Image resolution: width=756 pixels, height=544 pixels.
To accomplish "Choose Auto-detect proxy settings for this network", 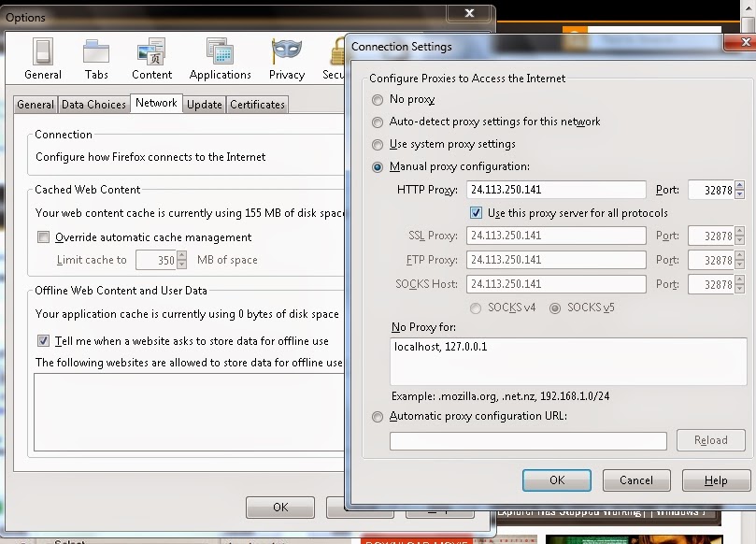I will 378,122.
